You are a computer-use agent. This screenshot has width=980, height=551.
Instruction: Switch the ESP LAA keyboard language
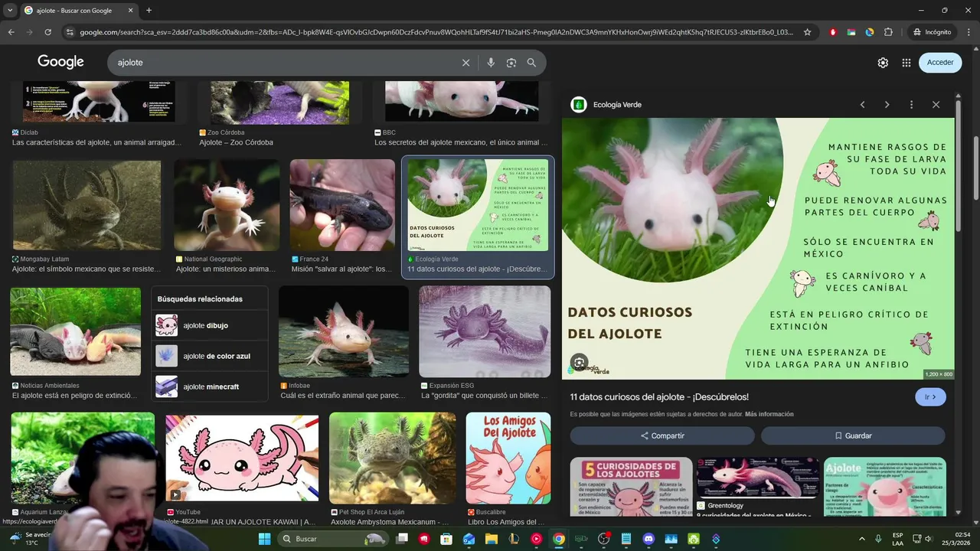[x=897, y=539]
